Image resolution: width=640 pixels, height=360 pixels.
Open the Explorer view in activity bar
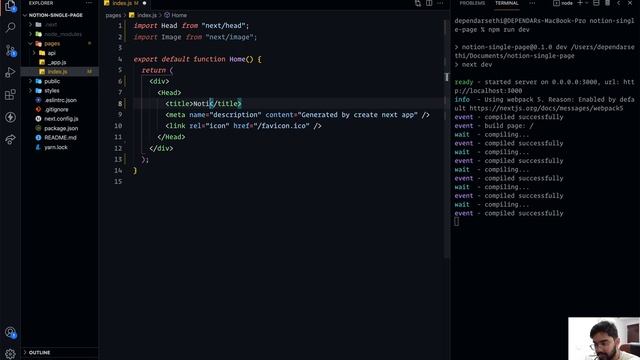[10, 6]
